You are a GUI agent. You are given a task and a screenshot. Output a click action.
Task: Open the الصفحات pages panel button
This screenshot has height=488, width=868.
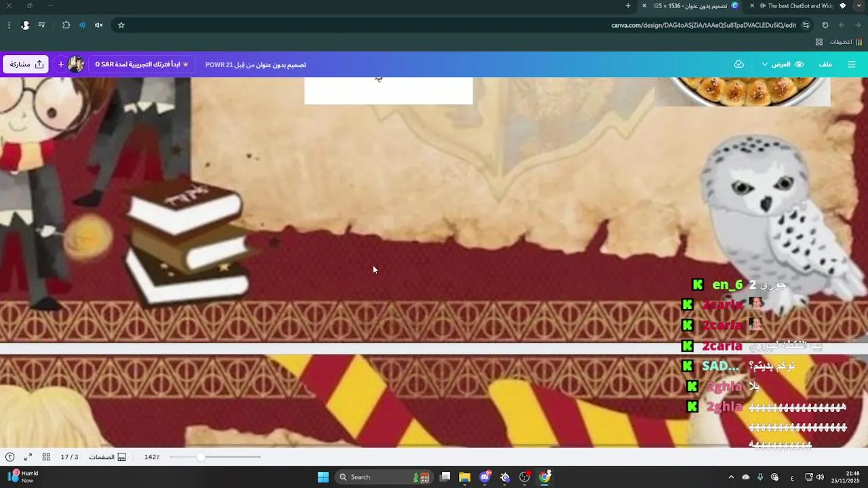pyautogui.click(x=108, y=457)
